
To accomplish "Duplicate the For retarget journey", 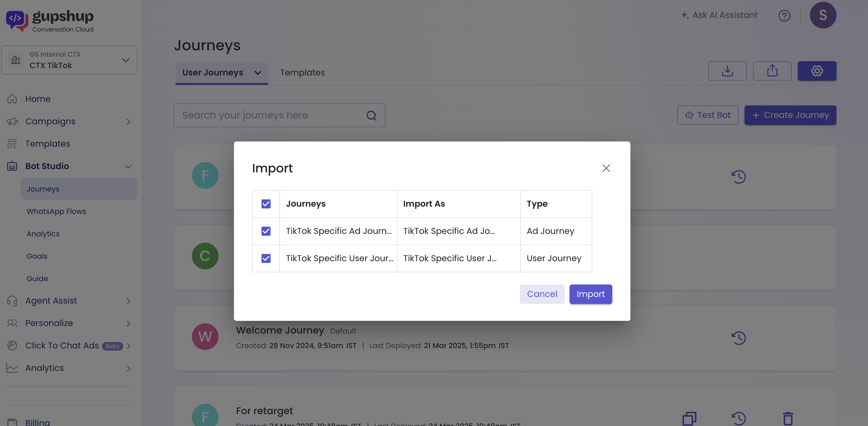I will coord(689,419).
